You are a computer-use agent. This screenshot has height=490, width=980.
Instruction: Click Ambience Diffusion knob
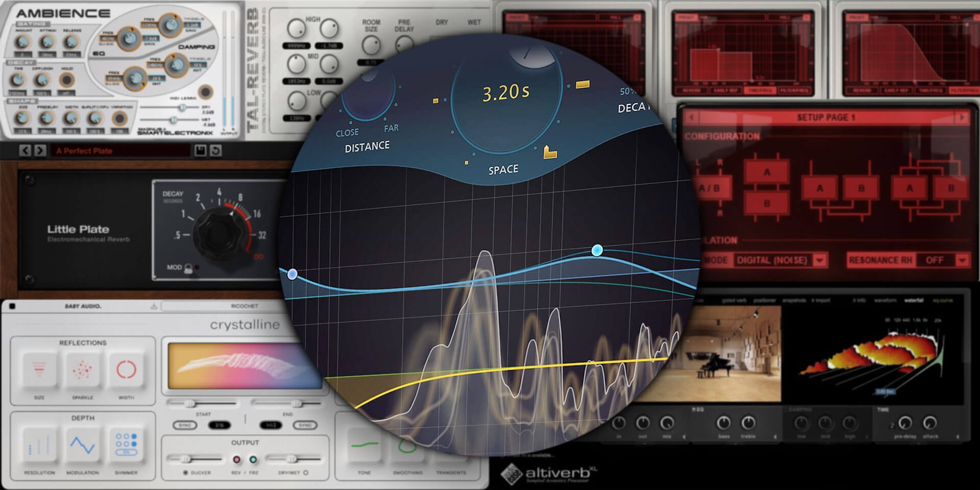click(42, 80)
